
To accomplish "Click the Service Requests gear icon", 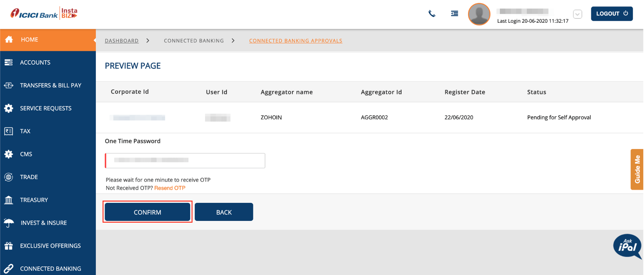I will [9, 108].
